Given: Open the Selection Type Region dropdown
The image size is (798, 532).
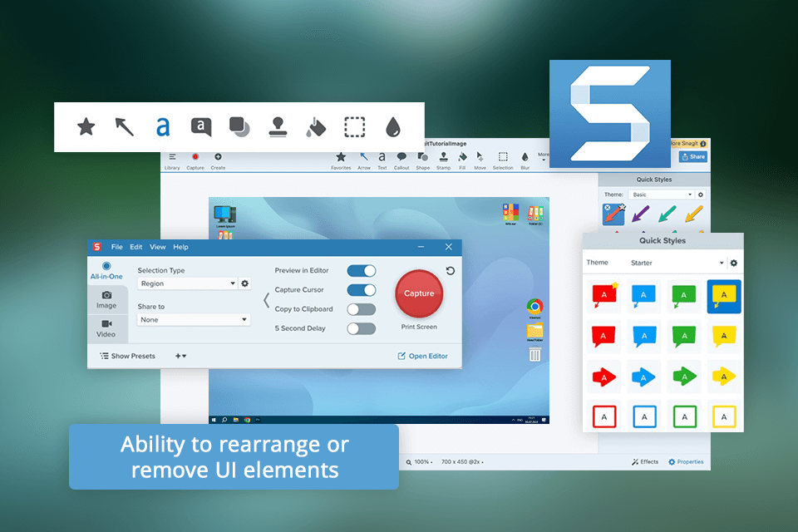Looking at the screenshot, I should (187, 283).
